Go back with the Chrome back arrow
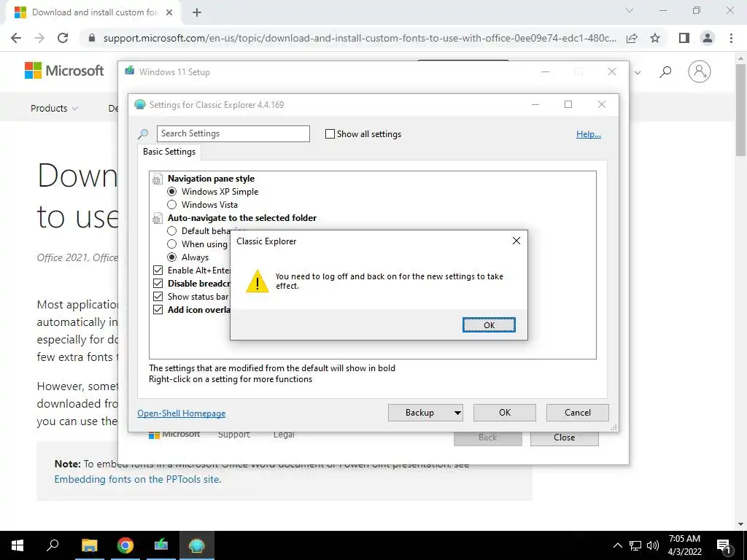The image size is (747, 560). click(16, 38)
